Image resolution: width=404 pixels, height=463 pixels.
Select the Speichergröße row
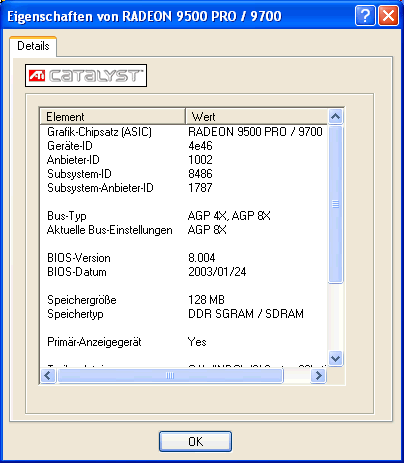coord(184,300)
